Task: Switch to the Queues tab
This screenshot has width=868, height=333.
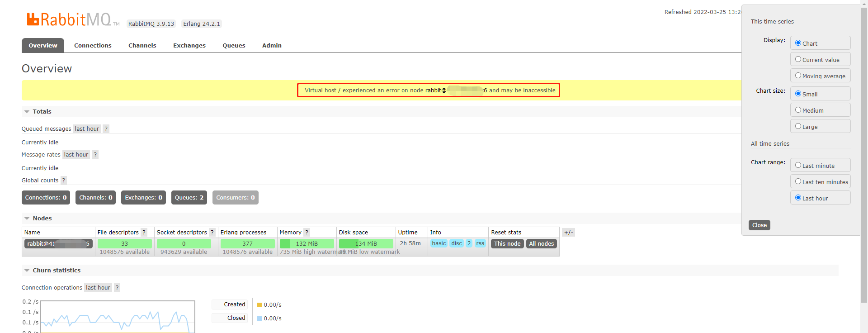Action: click(x=234, y=45)
